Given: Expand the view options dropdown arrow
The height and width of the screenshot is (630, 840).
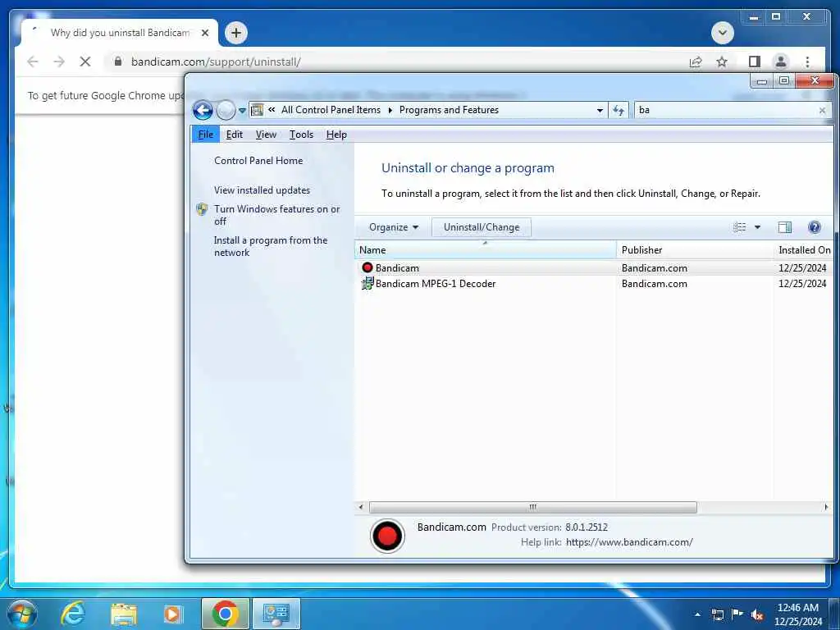Looking at the screenshot, I should click(x=757, y=227).
